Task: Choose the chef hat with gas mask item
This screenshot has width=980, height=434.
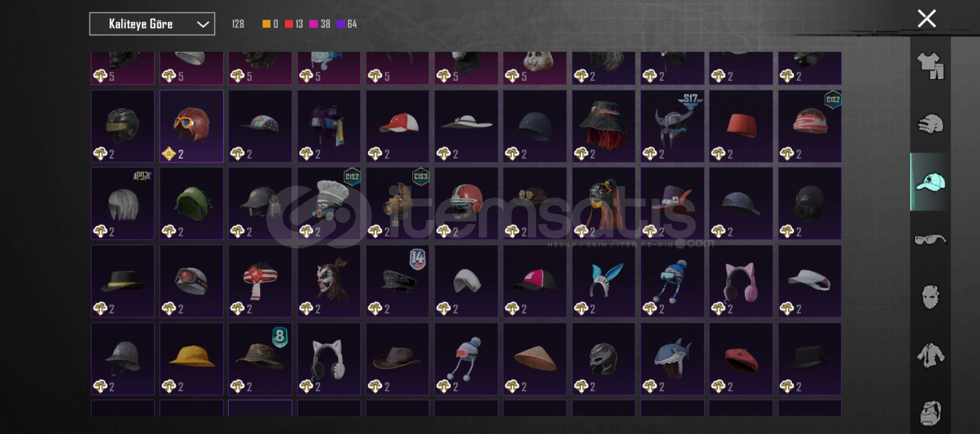Action: click(329, 203)
